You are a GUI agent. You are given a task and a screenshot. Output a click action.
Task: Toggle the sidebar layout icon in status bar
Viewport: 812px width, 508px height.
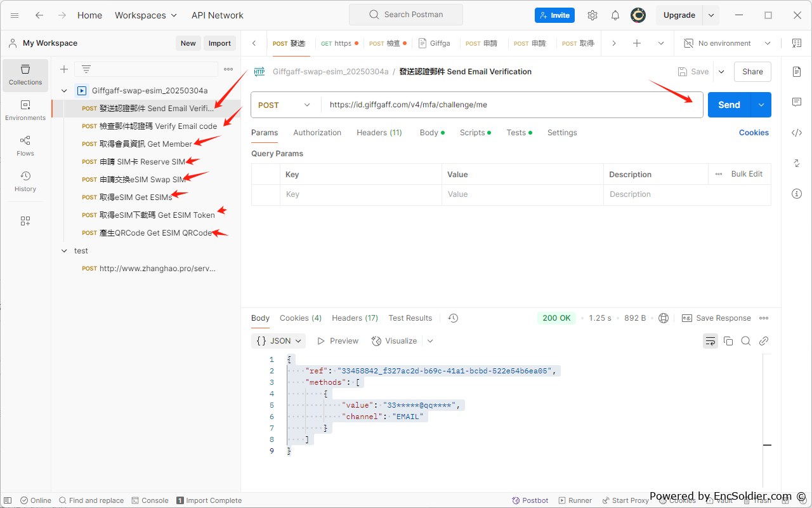8,500
